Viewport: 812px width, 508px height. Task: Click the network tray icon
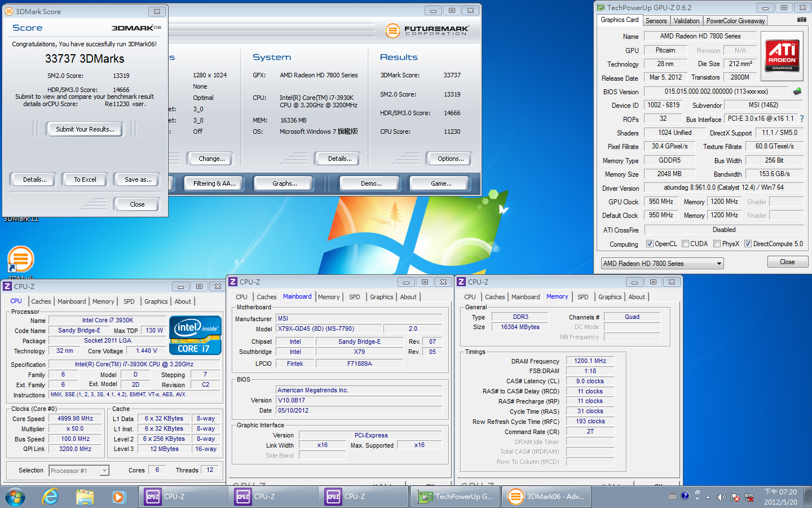click(x=749, y=497)
